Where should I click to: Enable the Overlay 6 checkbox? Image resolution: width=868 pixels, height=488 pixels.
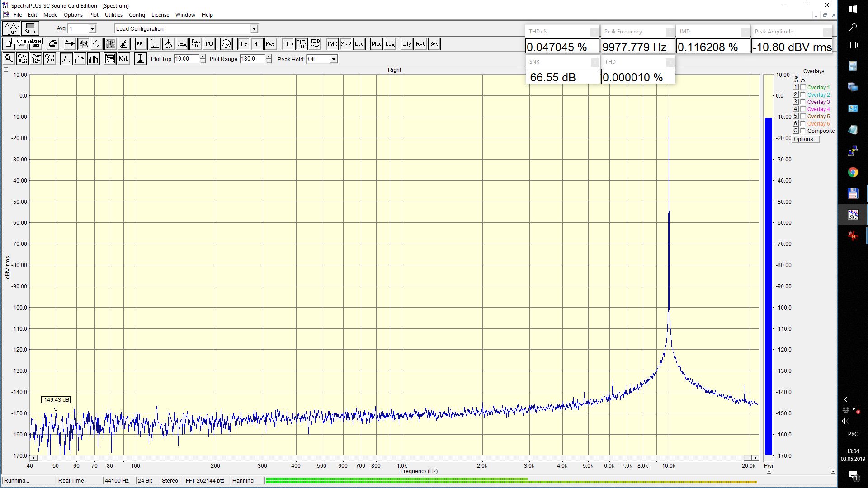[x=803, y=123]
